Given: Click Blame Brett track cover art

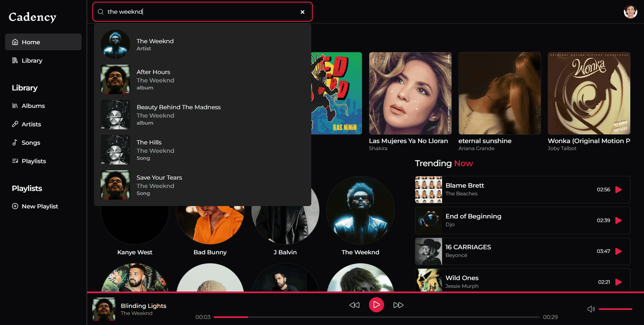Looking at the screenshot, I should (429, 190).
